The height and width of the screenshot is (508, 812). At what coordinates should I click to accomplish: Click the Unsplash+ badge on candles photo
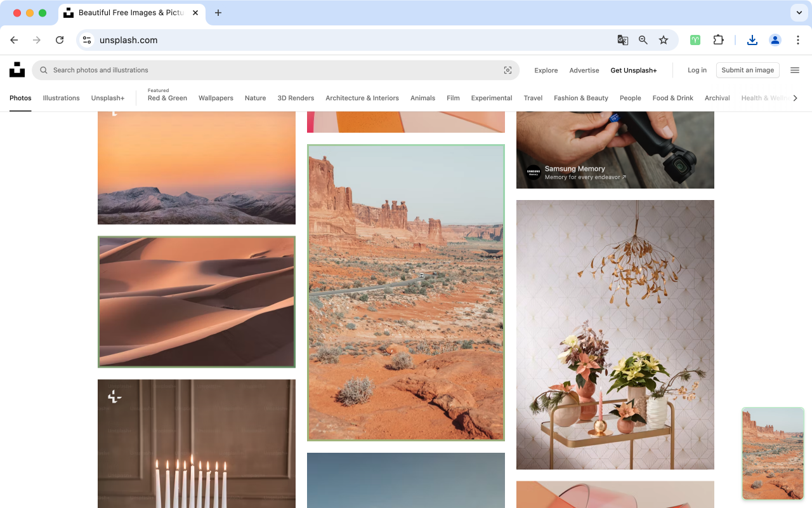[114, 397]
